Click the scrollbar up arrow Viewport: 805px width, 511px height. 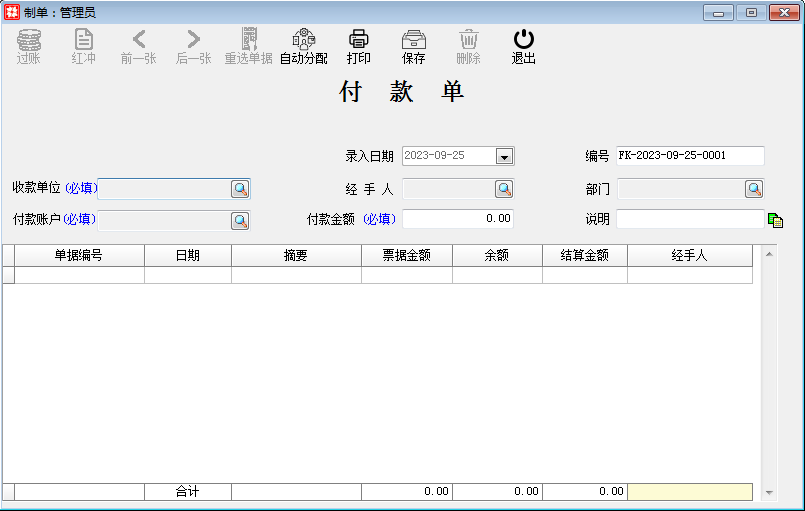tap(769, 254)
